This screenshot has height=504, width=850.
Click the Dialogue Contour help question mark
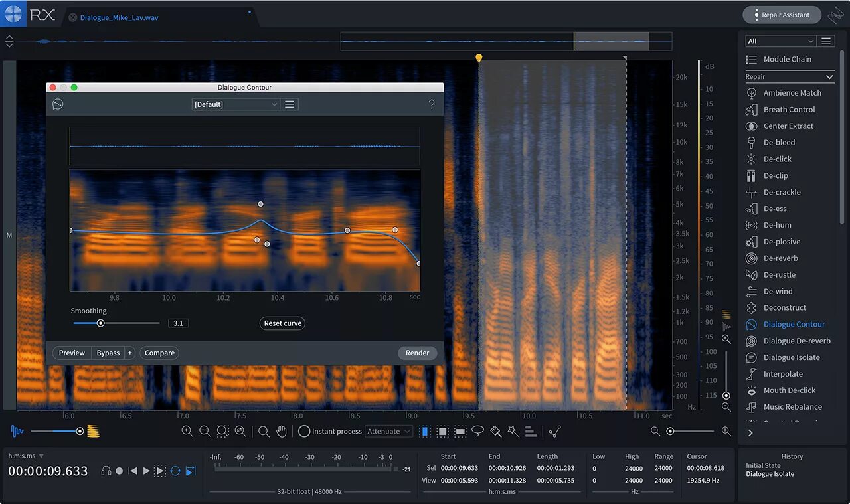[x=432, y=104]
